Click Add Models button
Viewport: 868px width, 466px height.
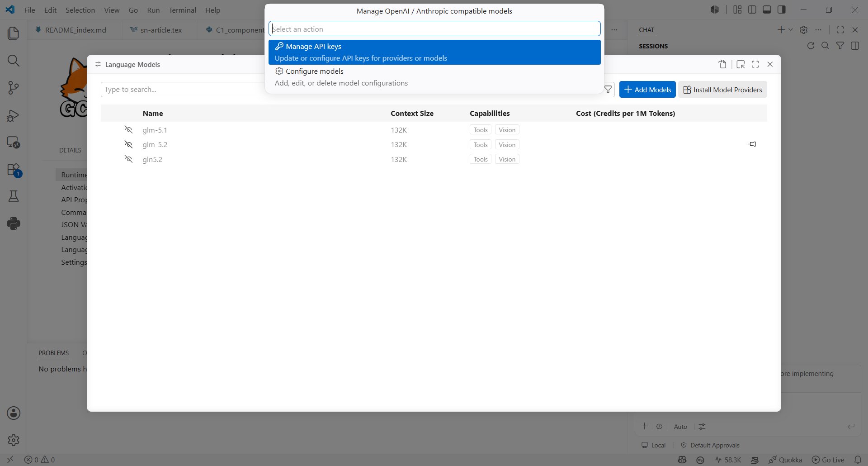(x=647, y=90)
